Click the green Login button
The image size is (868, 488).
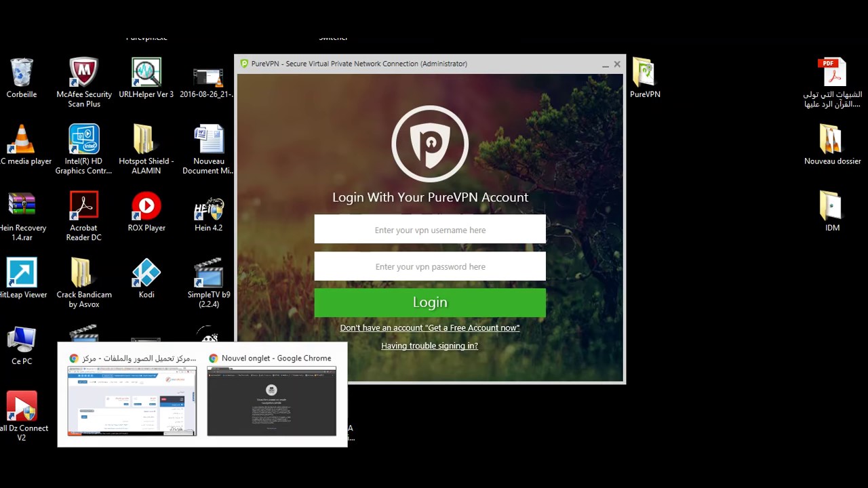[430, 302]
